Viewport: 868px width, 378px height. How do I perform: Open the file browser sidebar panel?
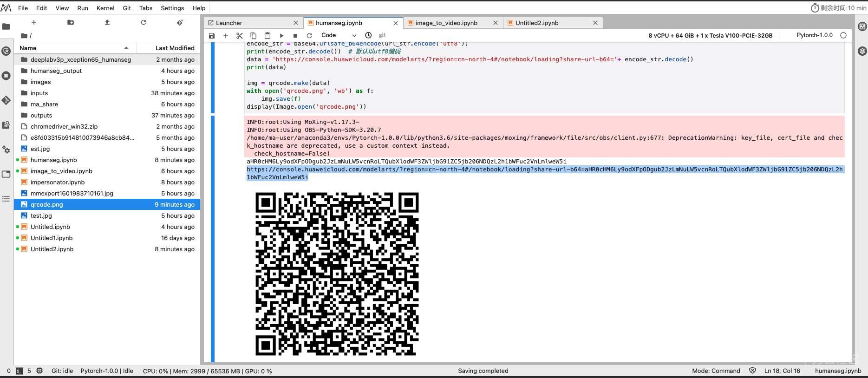[x=6, y=26]
